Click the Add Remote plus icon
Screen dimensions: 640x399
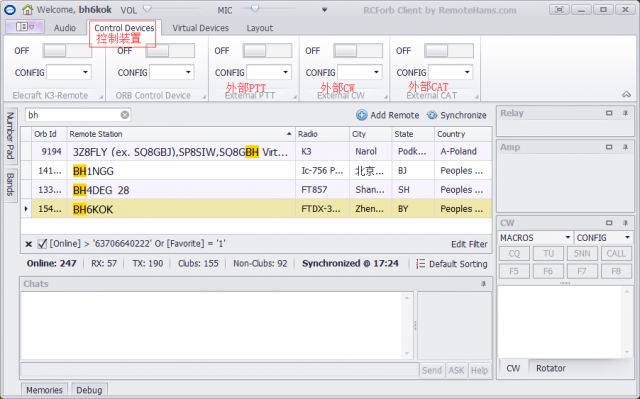click(x=362, y=115)
